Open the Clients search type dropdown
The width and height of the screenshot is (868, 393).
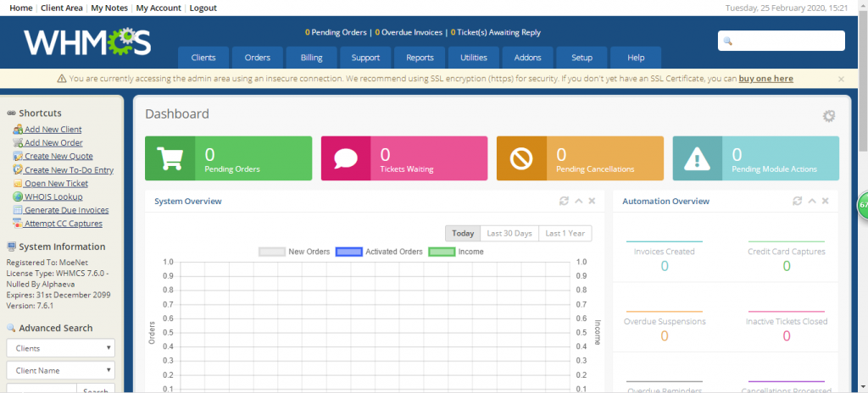pyautogui.click(x=62, y=348)
